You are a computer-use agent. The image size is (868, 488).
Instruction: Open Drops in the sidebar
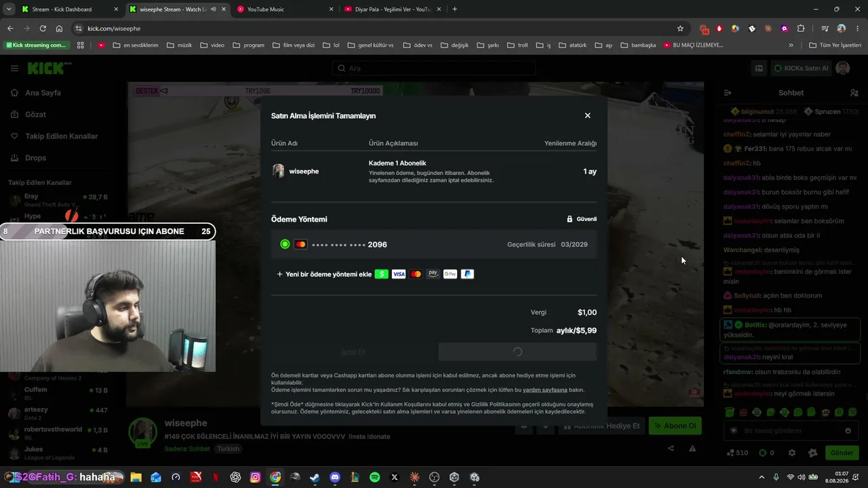pyautogui.click(x=35, y=158)
